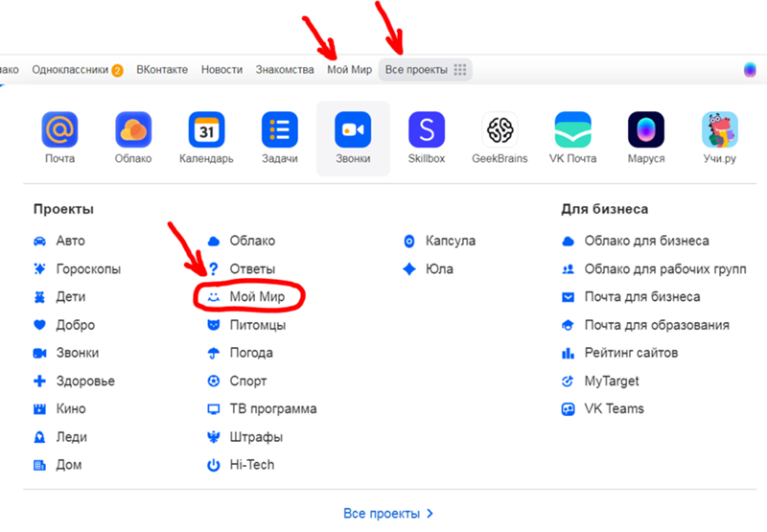Click the Ответы question mark icon

coord(213,269)
